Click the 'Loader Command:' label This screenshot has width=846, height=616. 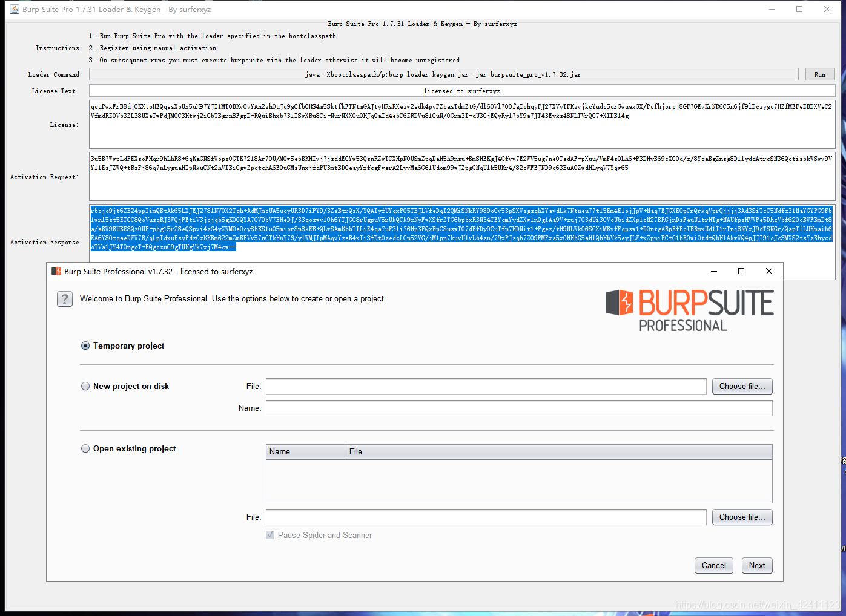(x=55, y=74)
